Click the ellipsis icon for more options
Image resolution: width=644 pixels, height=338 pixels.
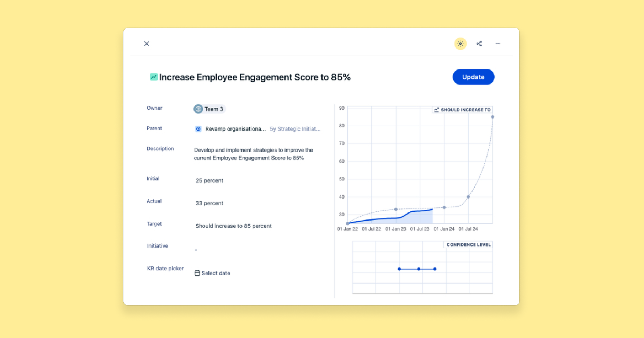498,43
